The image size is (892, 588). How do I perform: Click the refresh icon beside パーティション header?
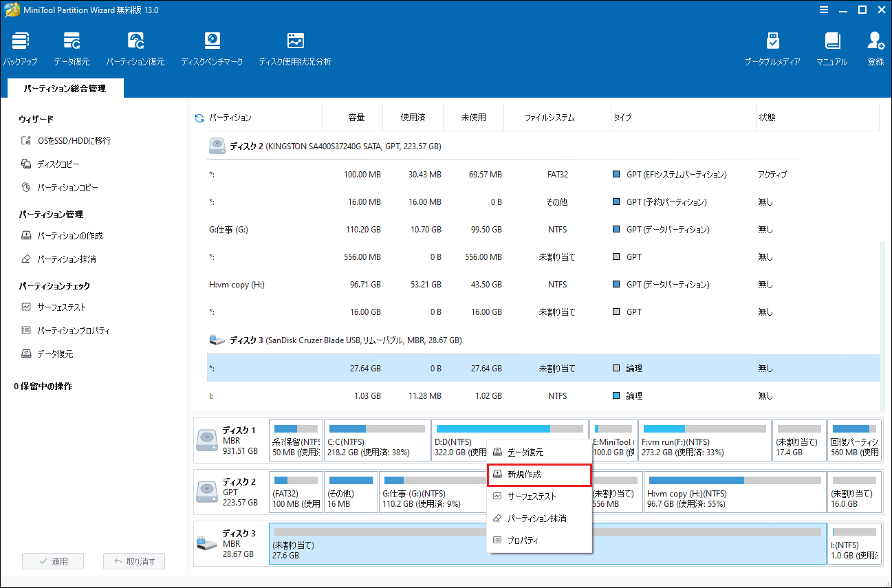pyautogui.click(x=199, y=118)
